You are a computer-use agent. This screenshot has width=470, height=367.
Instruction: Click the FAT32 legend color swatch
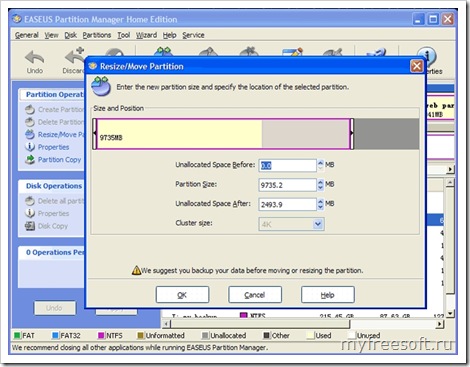(x=55, y=335)
